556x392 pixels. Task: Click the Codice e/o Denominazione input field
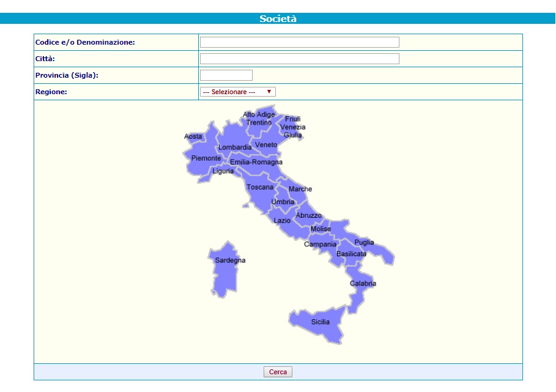[x=299, y=42]
